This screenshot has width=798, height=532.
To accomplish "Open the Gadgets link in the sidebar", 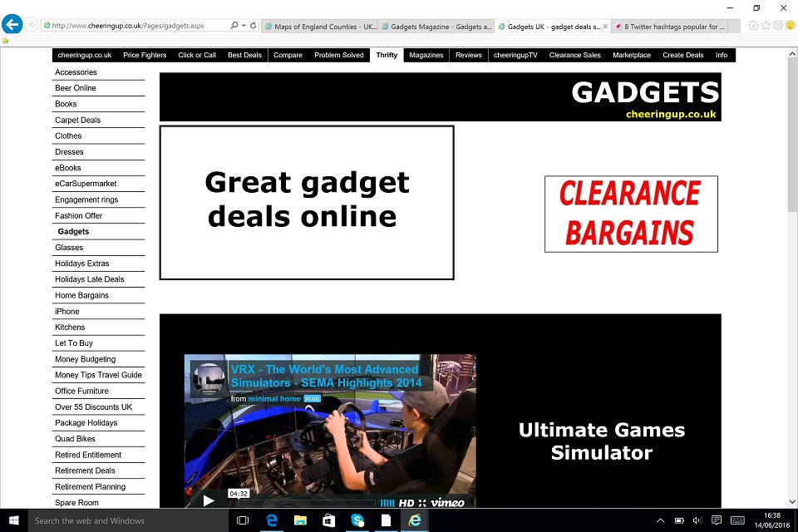I will pos(71,231).
